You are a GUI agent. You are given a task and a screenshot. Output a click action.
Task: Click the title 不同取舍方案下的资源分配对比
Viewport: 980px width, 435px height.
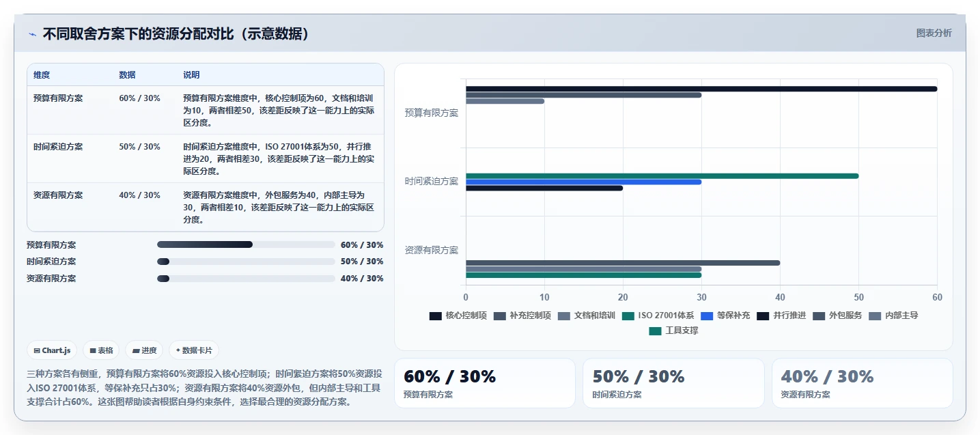[176, 34]
